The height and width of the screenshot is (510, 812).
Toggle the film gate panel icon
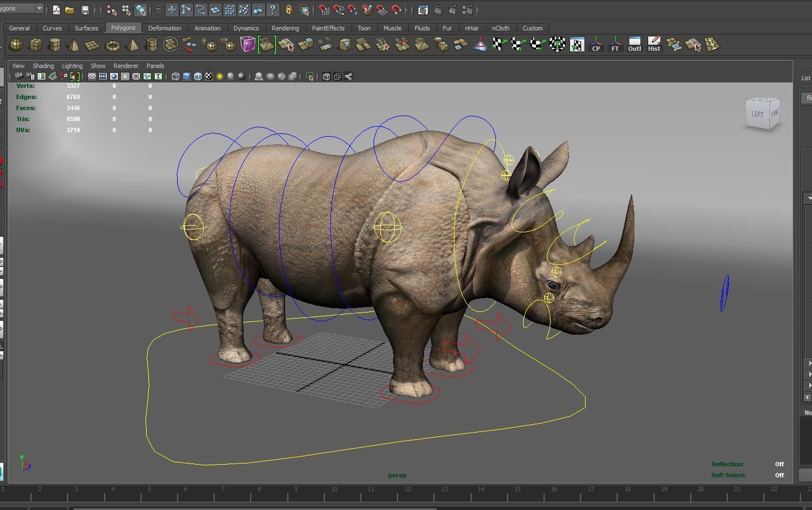tap(103, 76)
